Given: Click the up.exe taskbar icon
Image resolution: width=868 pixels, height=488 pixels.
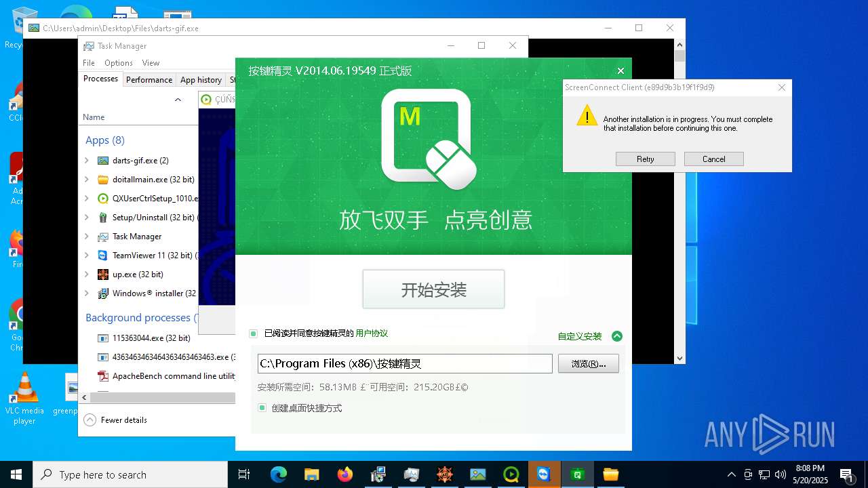Looking at the screenshot, I should click(445, 474).
